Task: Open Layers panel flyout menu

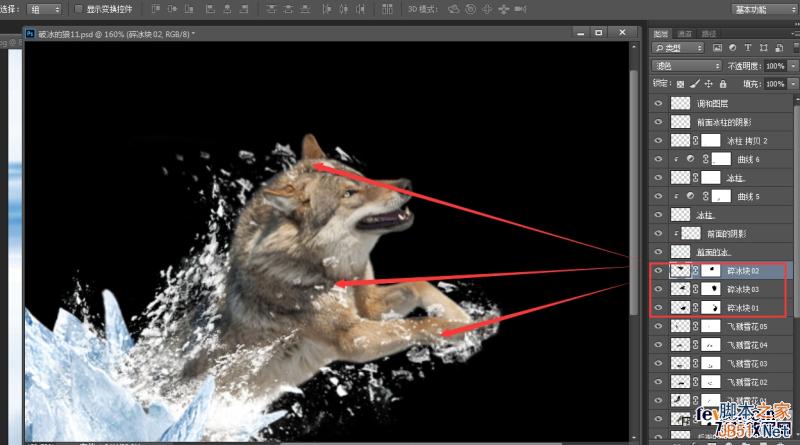Action: point(796,34)
